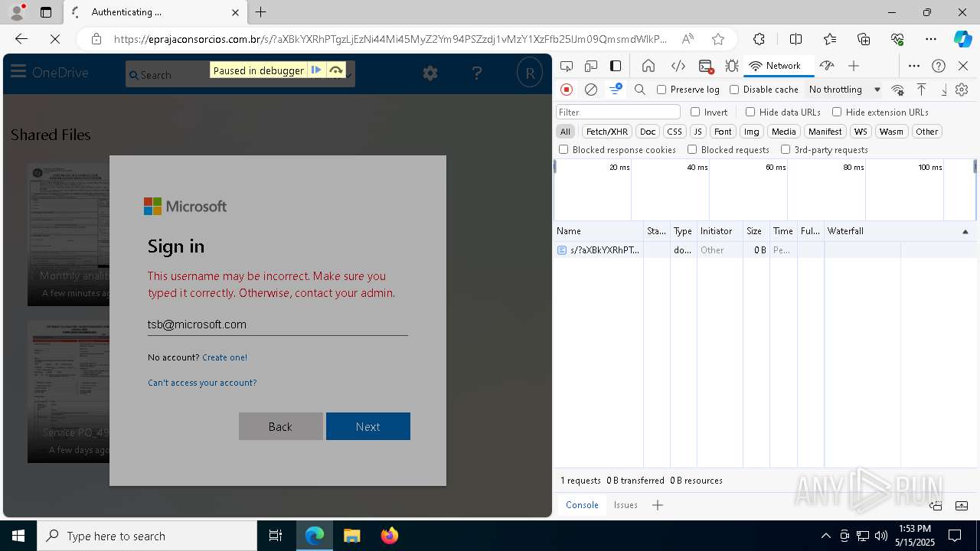Stop recording network log red button
Image resolution: width=980 pixels, height=551 pixels.
(x=567, y=90)
